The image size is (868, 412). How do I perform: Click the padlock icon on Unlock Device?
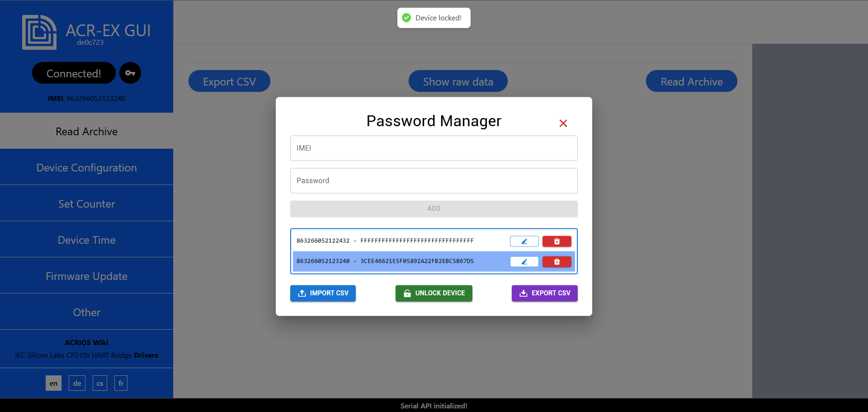[406, 293]
